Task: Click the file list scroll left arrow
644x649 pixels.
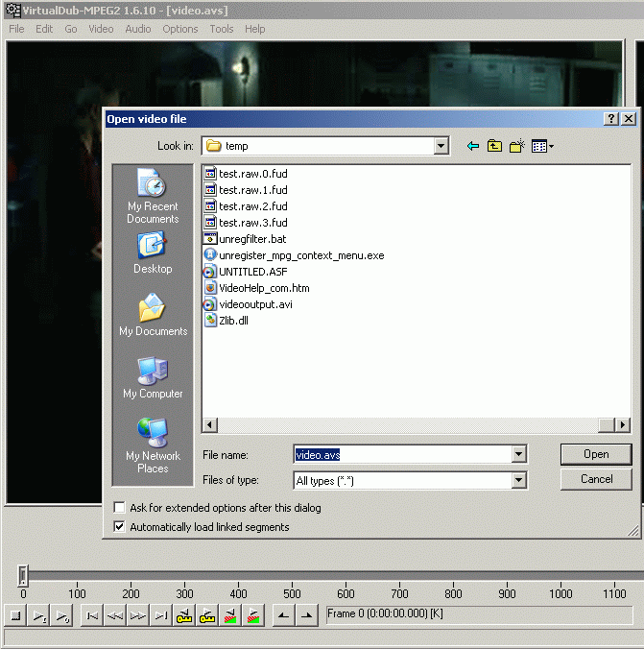Action: tap(209, 424)
